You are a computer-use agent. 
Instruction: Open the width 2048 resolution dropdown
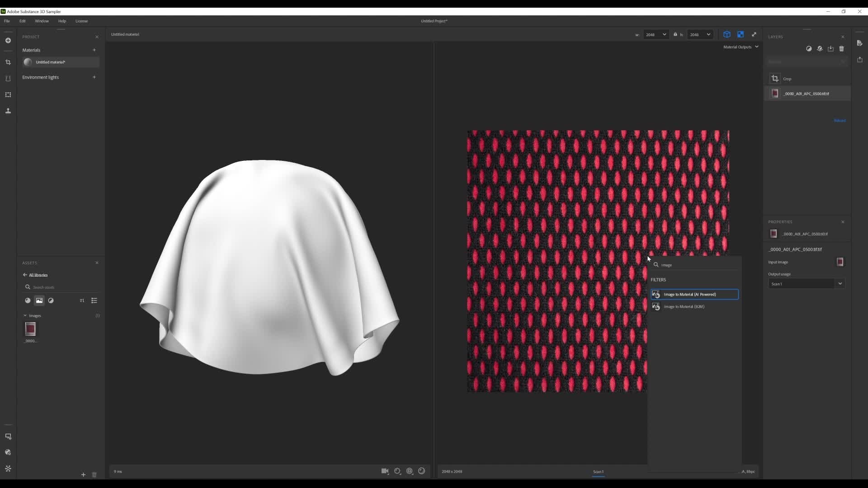click(656, 35)
